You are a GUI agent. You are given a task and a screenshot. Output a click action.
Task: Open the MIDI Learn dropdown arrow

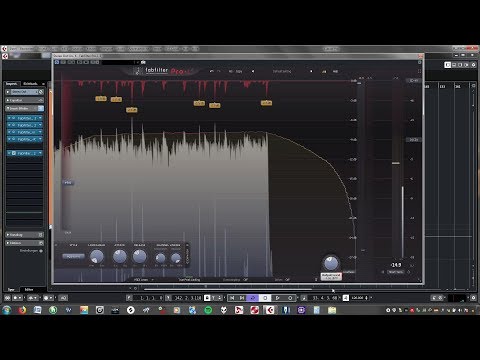[x=153, y=280]
